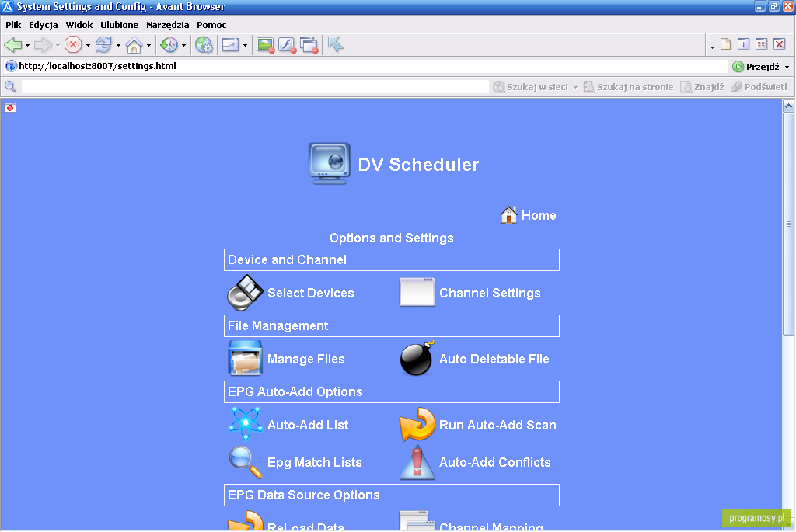The image size is (796, 532).
Task: Open the Edycja menu
Action: [44, 25]
